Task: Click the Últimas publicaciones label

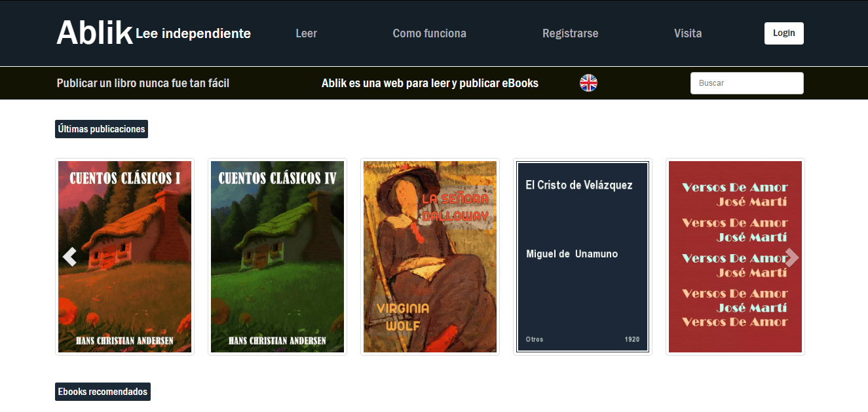Action: tap(102, 129)
